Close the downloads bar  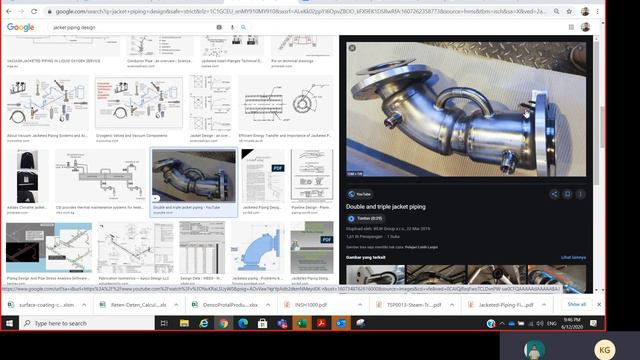click(x=599, y=304)
